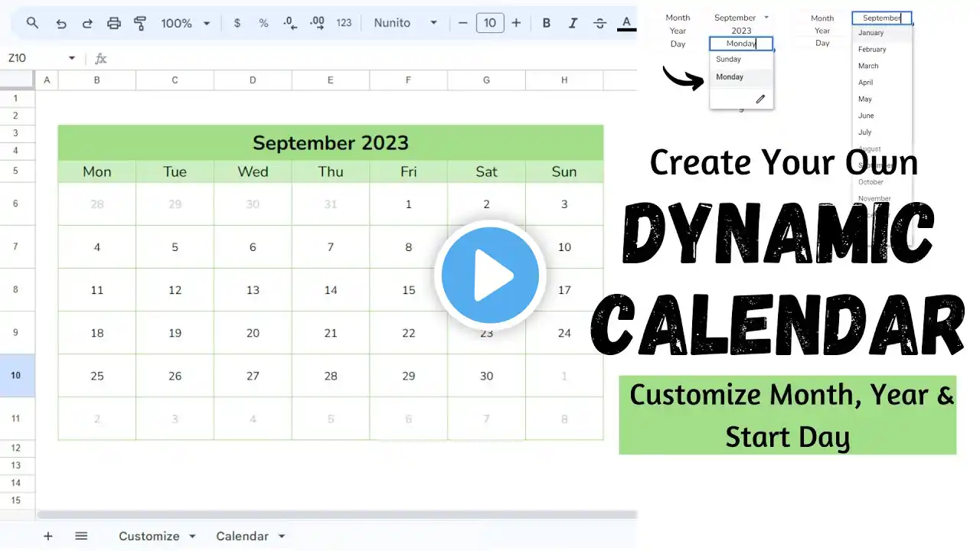Open the Name box dropdown arrow
This screenshot has height=551, width=980.
(x=72, y=58)
